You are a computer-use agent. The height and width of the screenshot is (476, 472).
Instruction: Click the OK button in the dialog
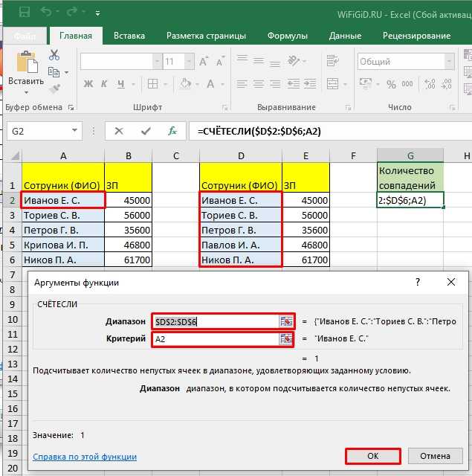(373, 456)
